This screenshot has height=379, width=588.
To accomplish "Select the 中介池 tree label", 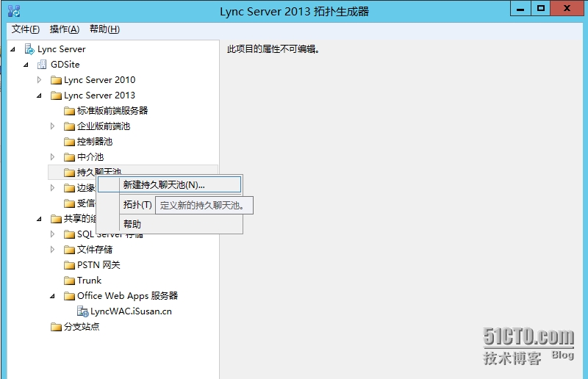I will [x=90, y=157].
